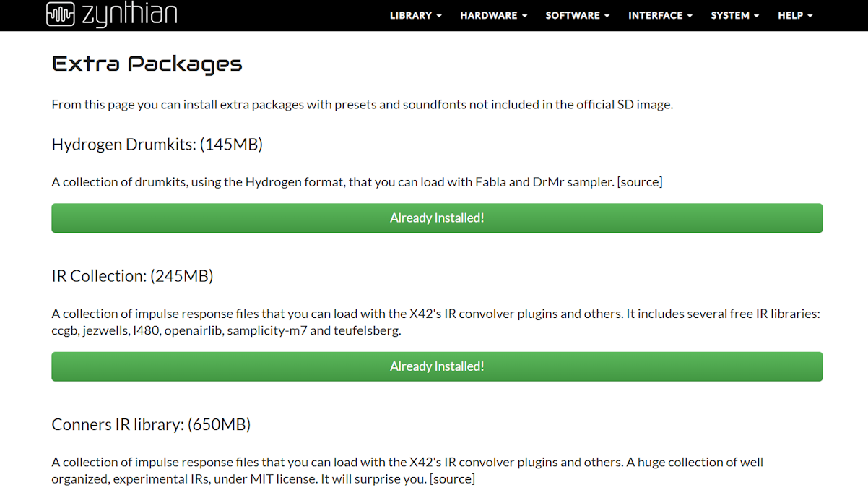The width and height of the screenshot is (868, 498).
Task: Follow the Conners IR library [source] link
Action: (452, 479)
